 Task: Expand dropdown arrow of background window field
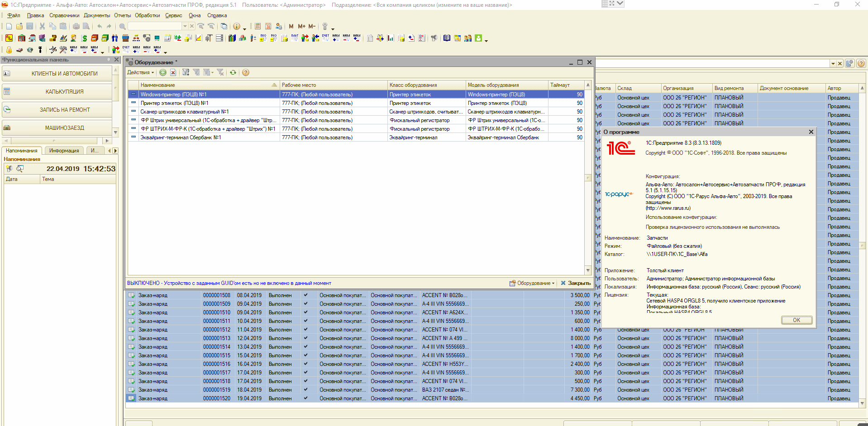point(833,64)
